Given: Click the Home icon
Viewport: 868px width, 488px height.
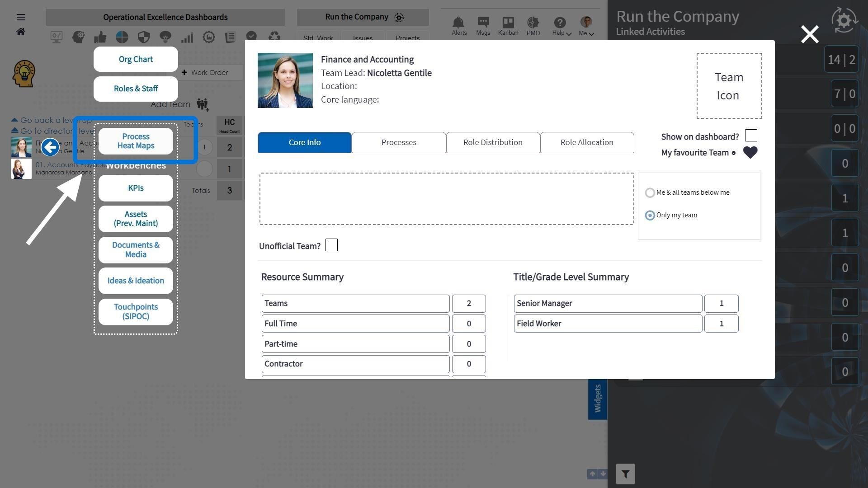Looking at the screenshot, I should click(21, 32).
